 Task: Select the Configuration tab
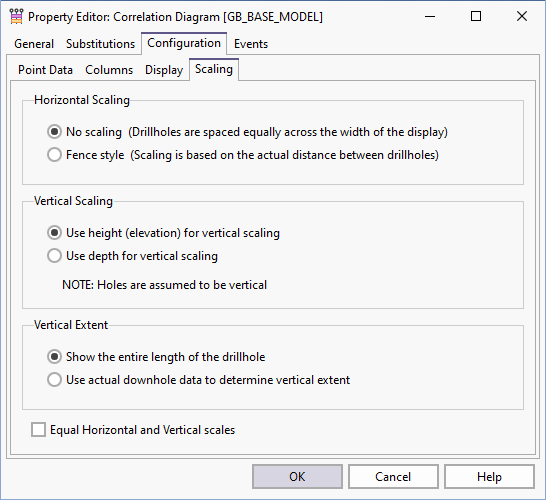point(184,43)
